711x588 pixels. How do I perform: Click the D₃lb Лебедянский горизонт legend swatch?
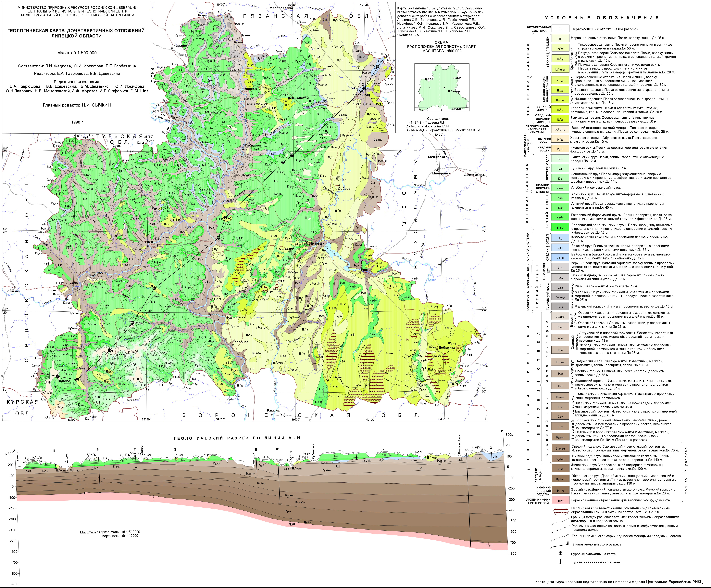tap(560, 350)
